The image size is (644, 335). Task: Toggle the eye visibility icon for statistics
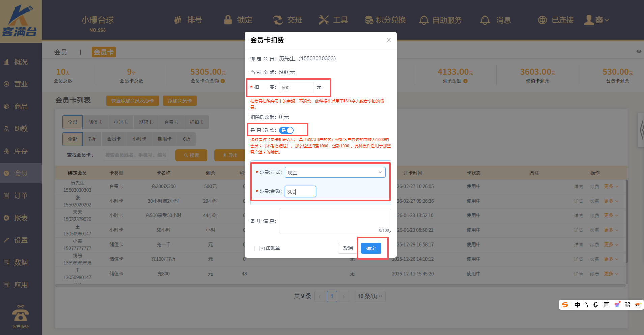coord(639,51)
